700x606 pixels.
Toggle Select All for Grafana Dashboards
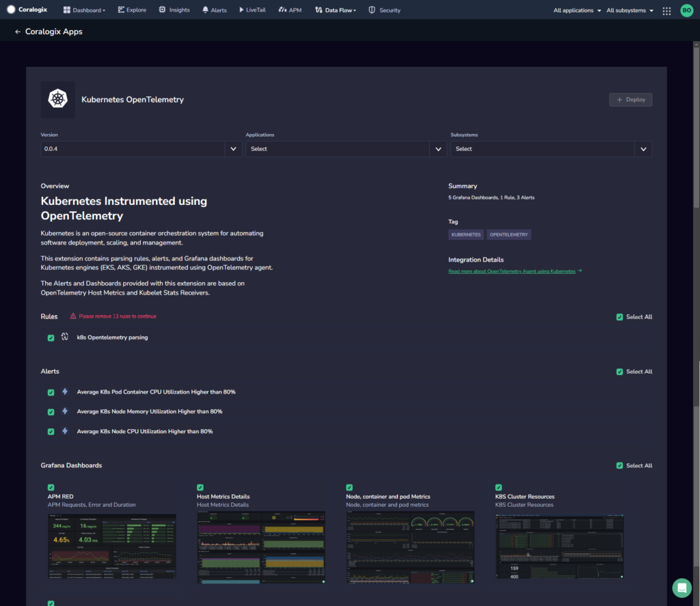click(619, 465)
